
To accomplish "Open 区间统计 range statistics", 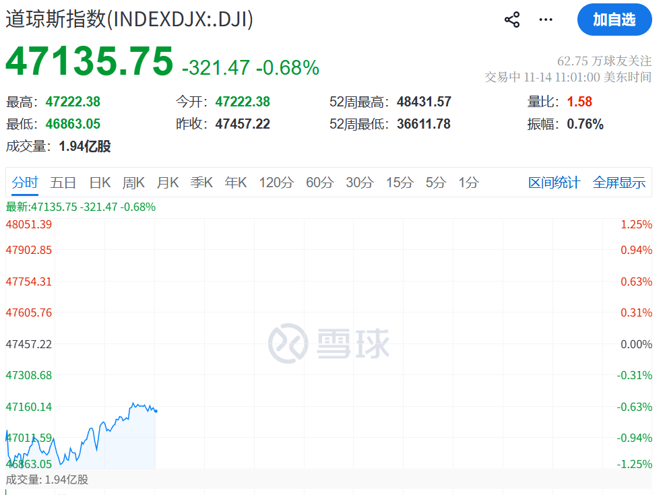I will click(x=554, y=182).
